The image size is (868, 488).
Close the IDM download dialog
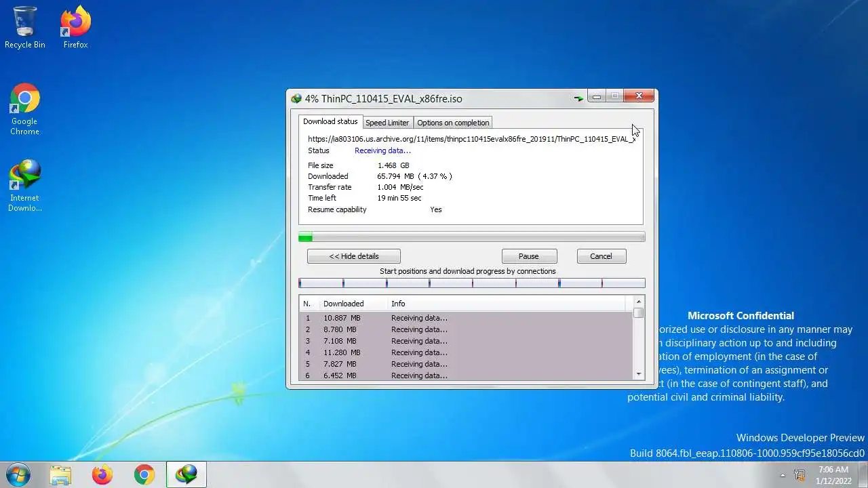point(639,96)
